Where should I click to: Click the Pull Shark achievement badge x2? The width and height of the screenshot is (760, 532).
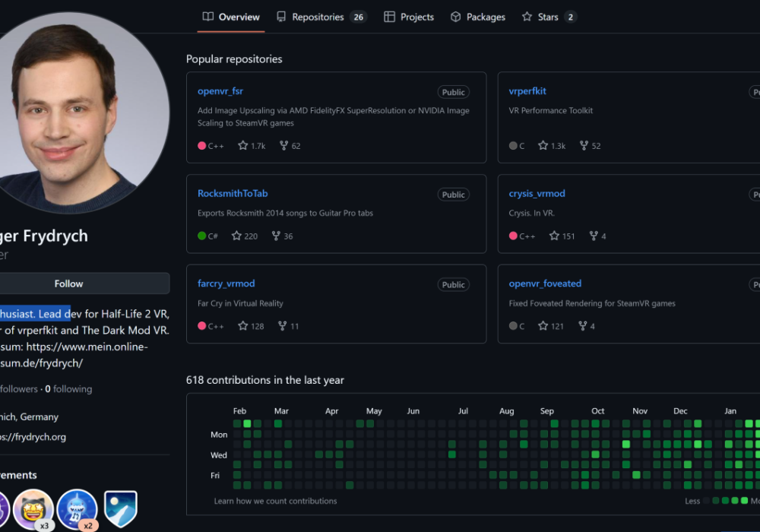click(77, 509)
